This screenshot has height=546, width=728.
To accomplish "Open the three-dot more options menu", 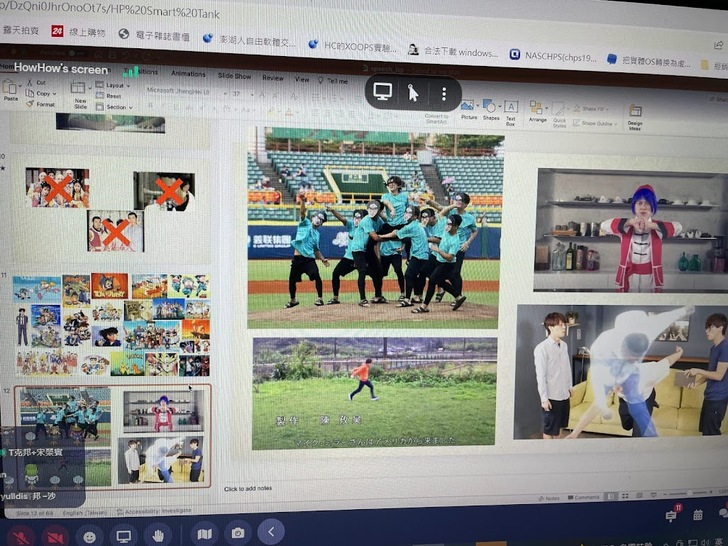I will [443, 93].
